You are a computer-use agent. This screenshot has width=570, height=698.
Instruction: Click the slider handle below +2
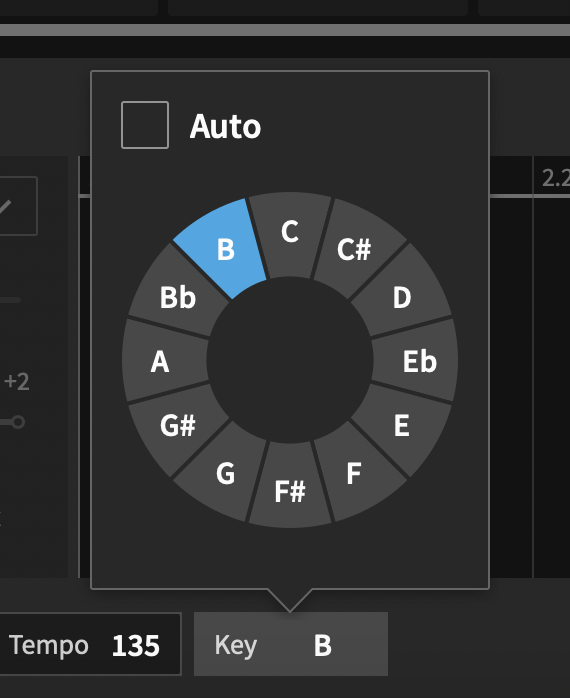[x=18, y=422]
